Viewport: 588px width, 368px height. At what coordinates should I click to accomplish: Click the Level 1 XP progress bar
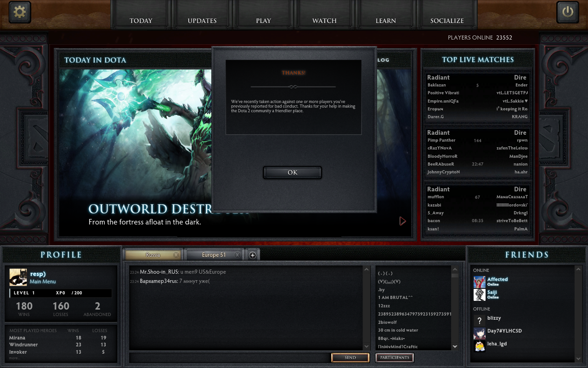61,293
